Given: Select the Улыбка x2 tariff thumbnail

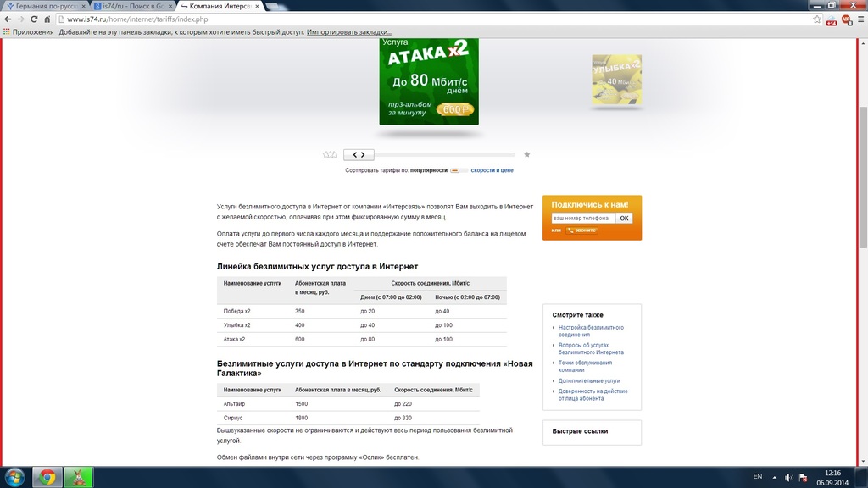Looking at the screenshot, I should (x=617, y=80).
